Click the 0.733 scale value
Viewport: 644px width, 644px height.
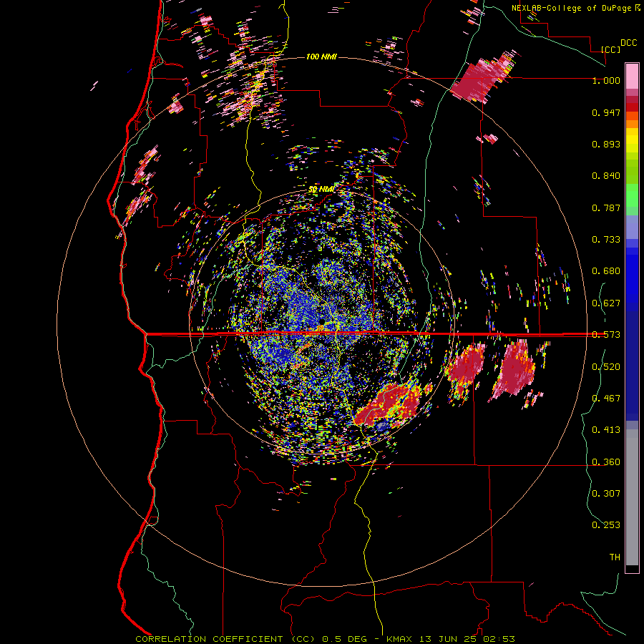606,240
